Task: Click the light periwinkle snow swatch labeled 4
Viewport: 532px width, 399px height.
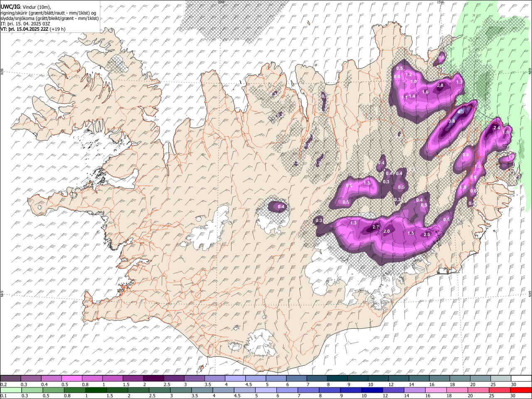Action: click(235, 378)
